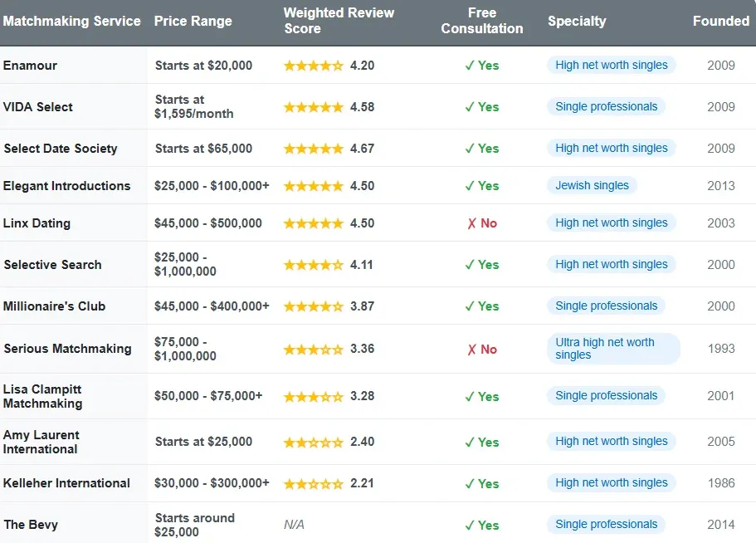This screenshot has width=756, height=543.
Task: Select Selective Search's 4.11 star rating
Action: click(311, 264)
